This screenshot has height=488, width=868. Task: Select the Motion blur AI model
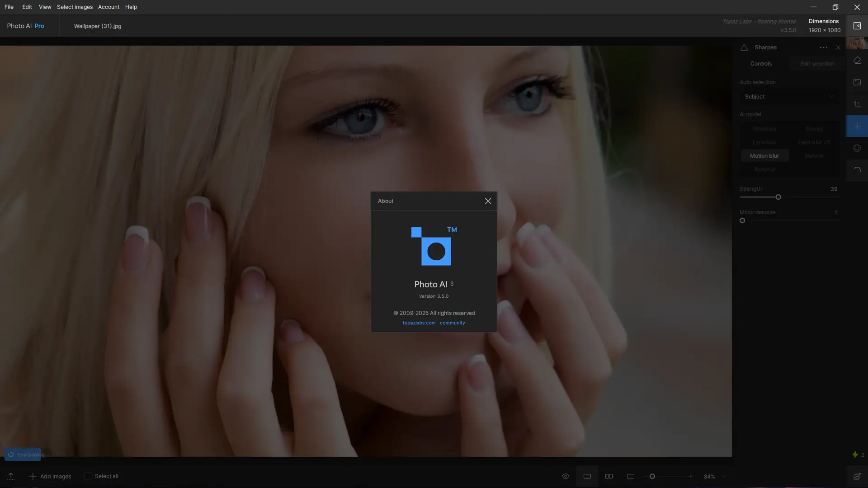point(764,156)
